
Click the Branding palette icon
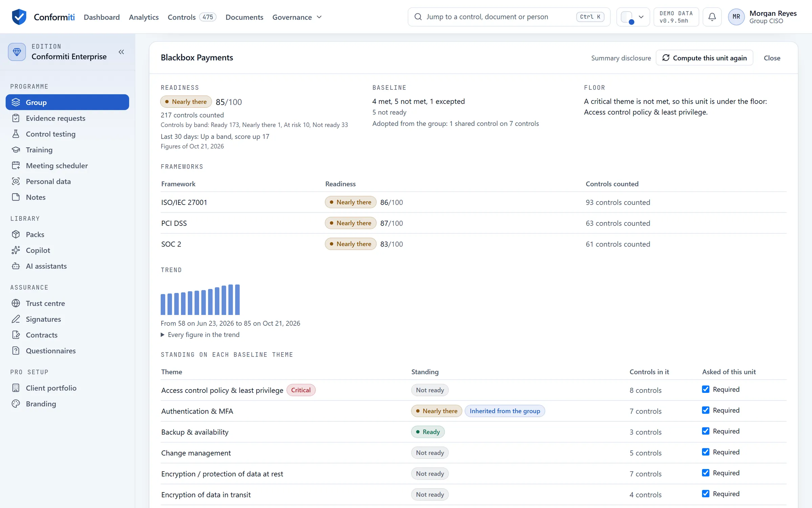[x=16, y=403]
